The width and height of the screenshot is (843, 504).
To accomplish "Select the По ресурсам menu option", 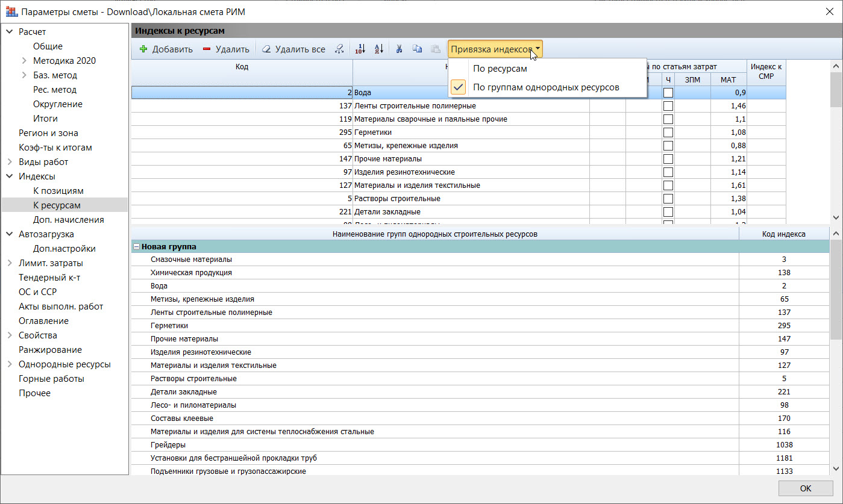I will (500, 69).
